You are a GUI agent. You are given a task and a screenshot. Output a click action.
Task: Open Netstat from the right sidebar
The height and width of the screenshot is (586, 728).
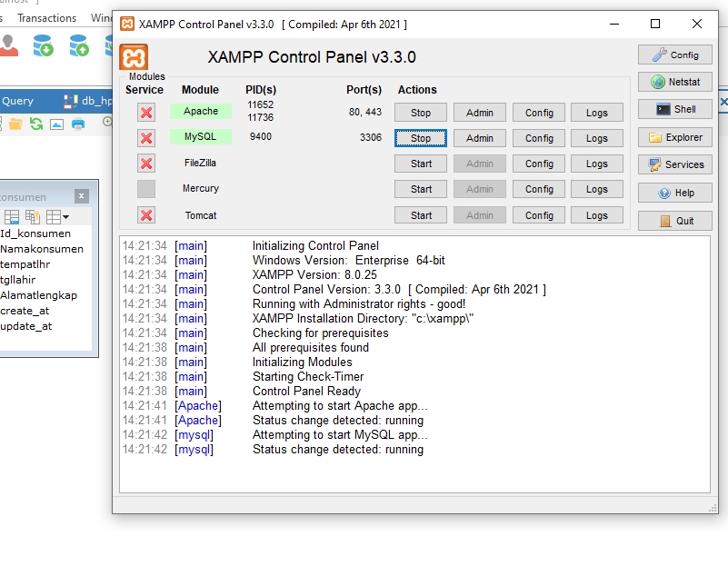(674, 82)
